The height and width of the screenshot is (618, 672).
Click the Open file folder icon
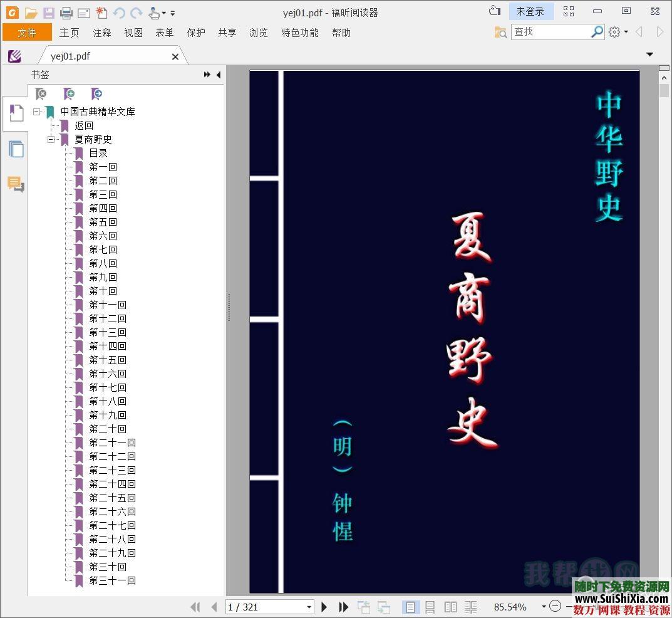31,13
